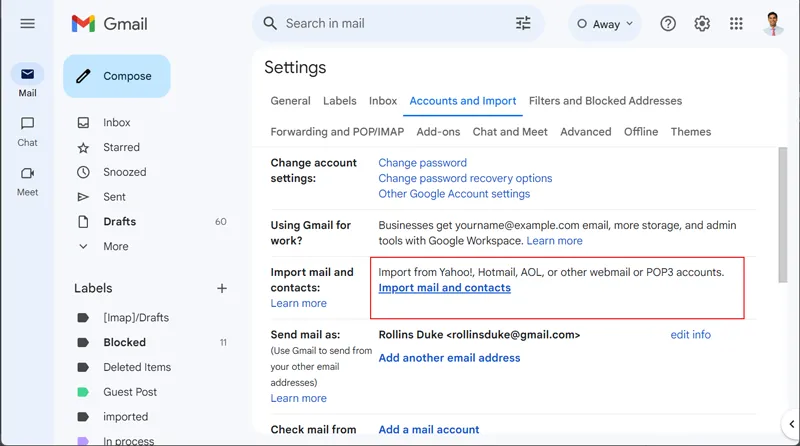
Task: Expand More in the folder list
Action: [x=115, y=246]
